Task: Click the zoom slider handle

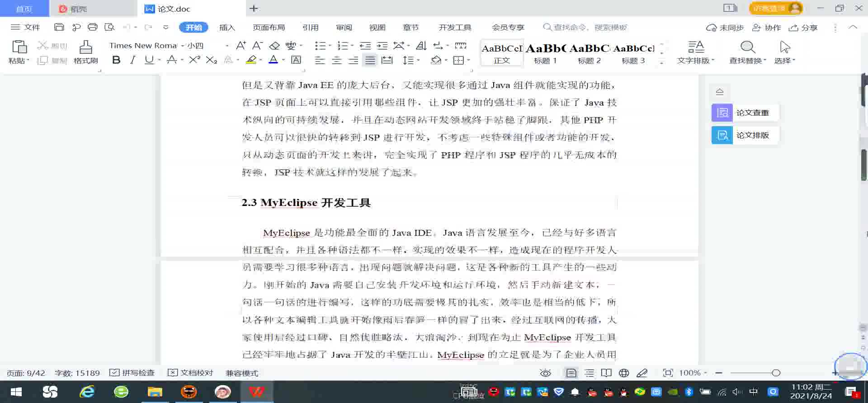Action: click(x=776, y=373)
